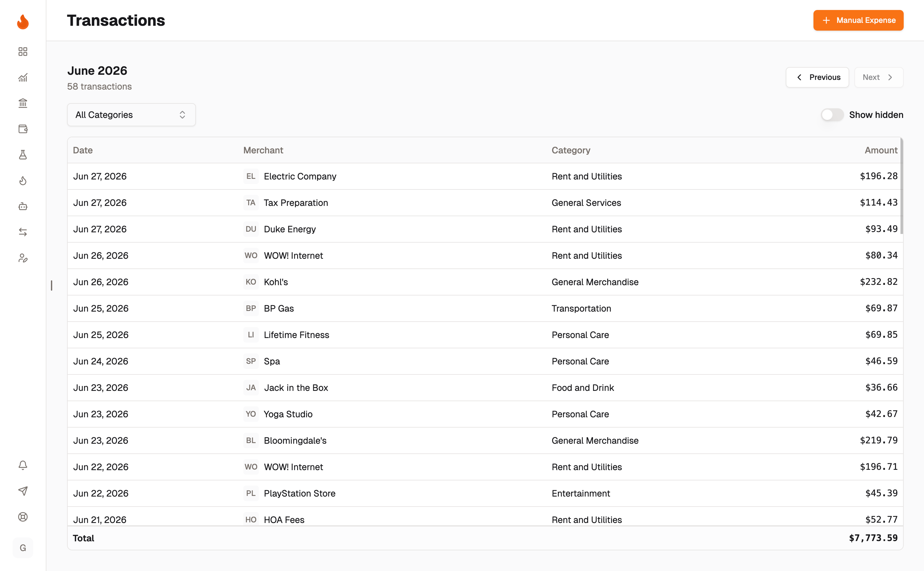Open the G user avatar menu
Screen dimensions: 924x571
coord(23,547)
